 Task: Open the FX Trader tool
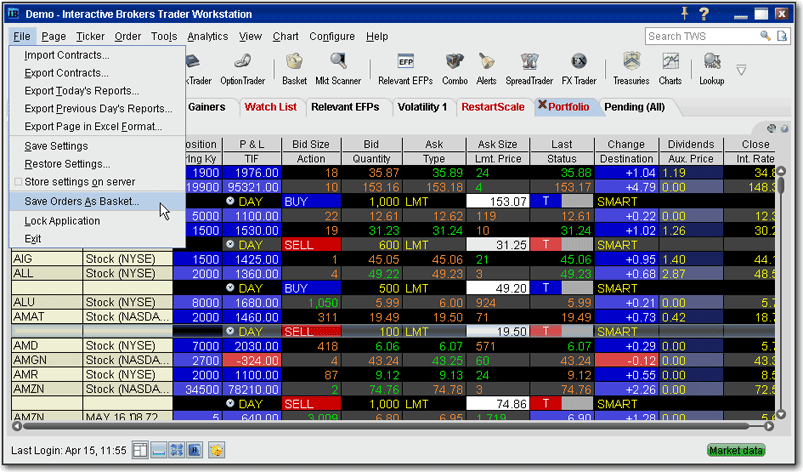579,70
